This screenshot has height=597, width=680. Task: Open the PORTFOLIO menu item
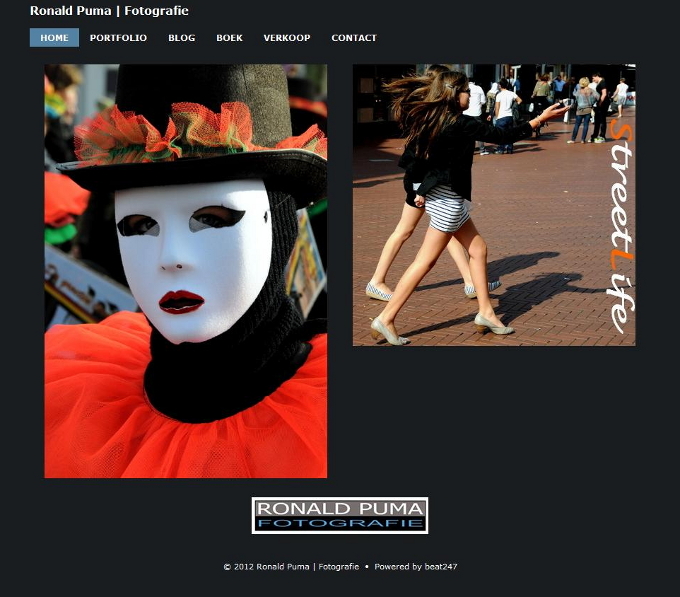point(118,38)
